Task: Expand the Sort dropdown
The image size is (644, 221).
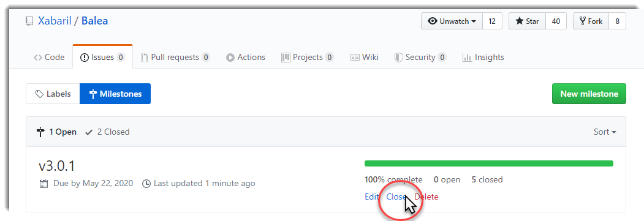Action: pyautogui.click(x=605, y=132)
